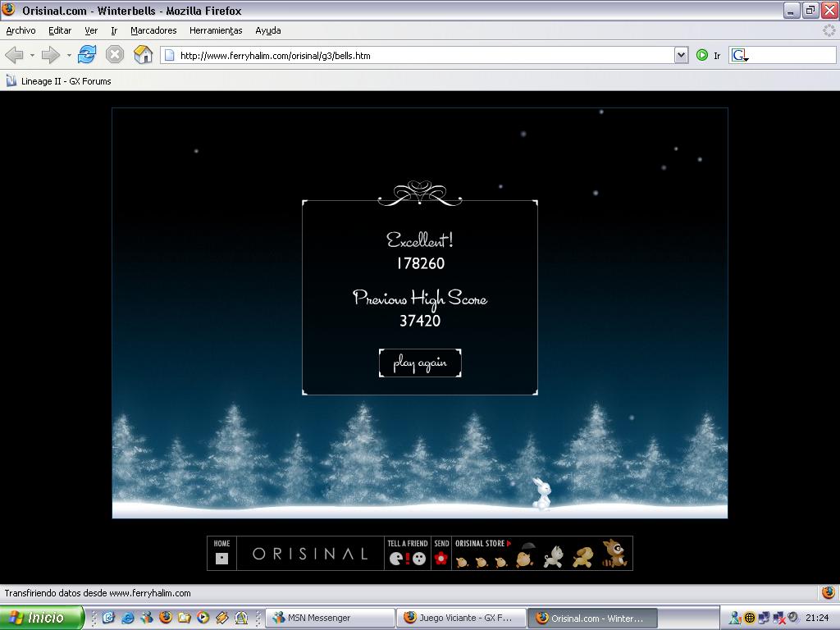840x630 pixels.
Task: Open the Marcadores menu
Action: (153, 30)
